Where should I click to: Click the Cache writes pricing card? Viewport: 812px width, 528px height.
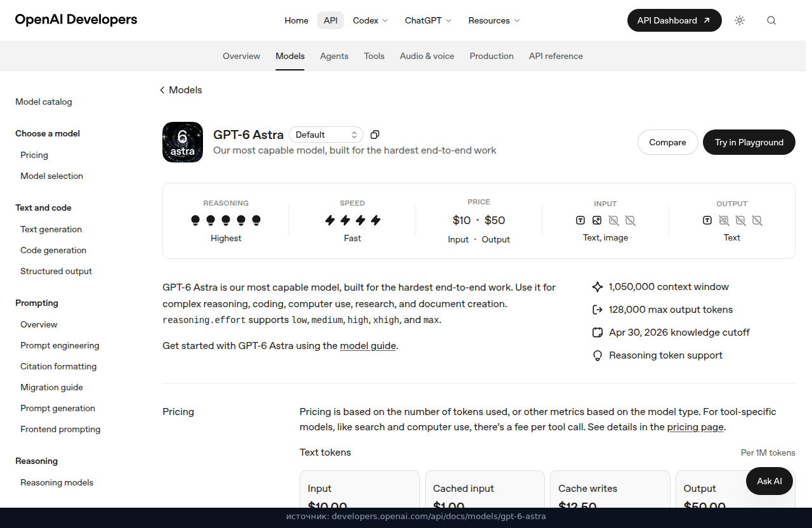(x=610, y=489)
